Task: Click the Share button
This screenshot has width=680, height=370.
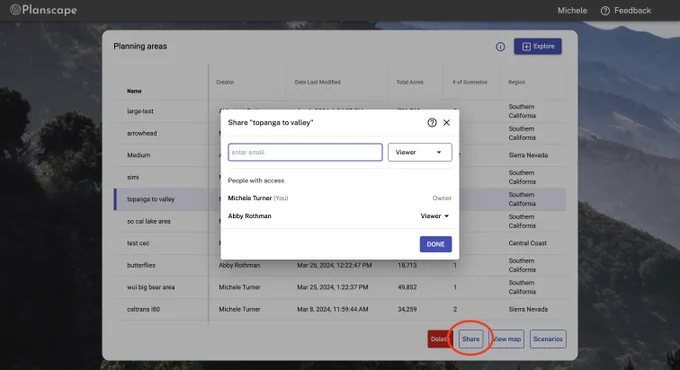Action: click(471, 339)
